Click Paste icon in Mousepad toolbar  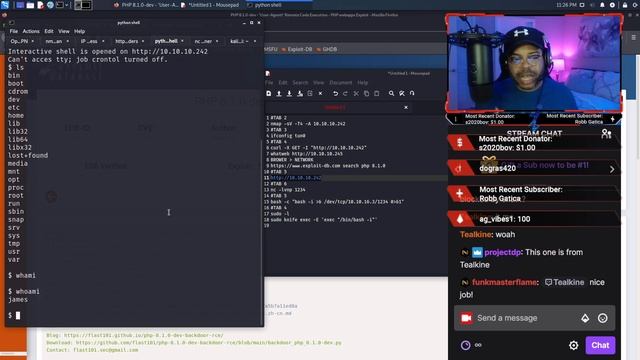pos(376,93)
